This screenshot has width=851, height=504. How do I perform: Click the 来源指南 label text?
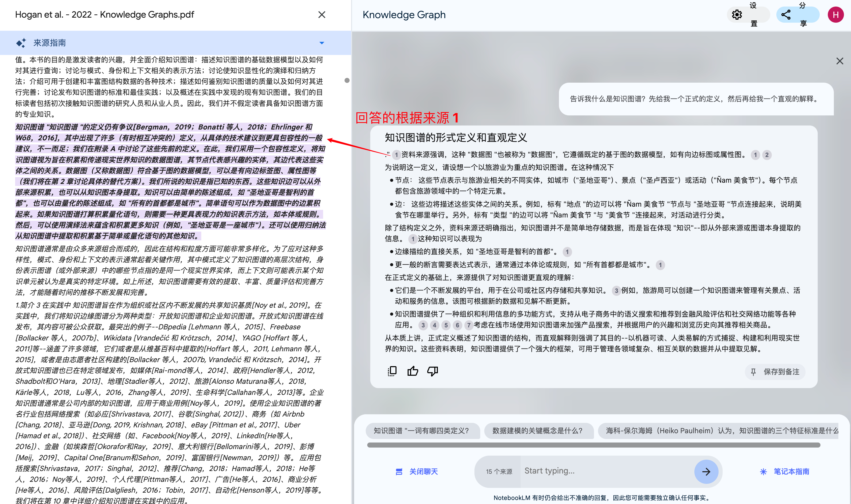(50, 43)
